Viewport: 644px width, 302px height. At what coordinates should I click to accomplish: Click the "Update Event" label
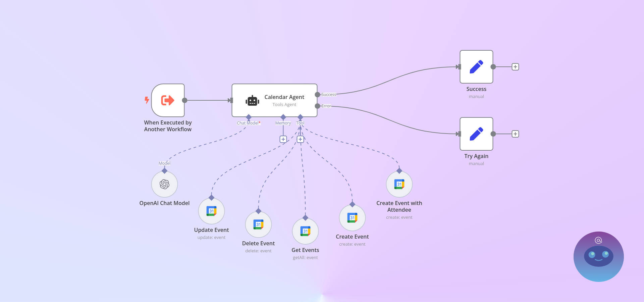211,230
